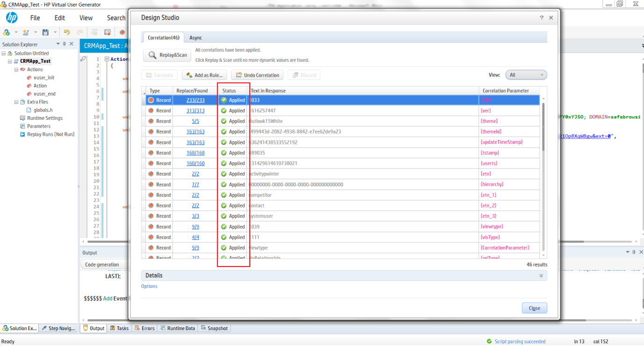This screenshot has height=347, width=644.
Task: Click the Add as Rule button
Action: (x=204, y=75)
